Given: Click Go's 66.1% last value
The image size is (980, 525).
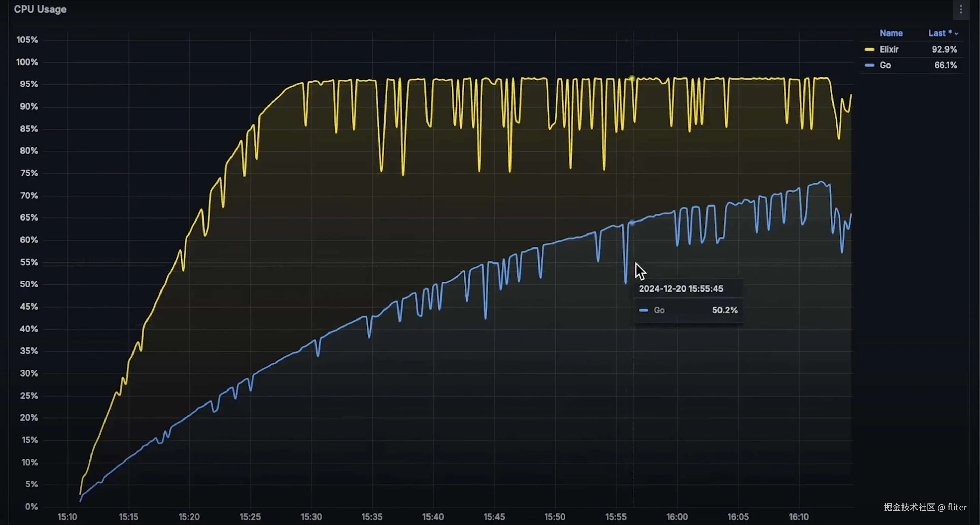Looking at the screenshot, I should (946, 66).
